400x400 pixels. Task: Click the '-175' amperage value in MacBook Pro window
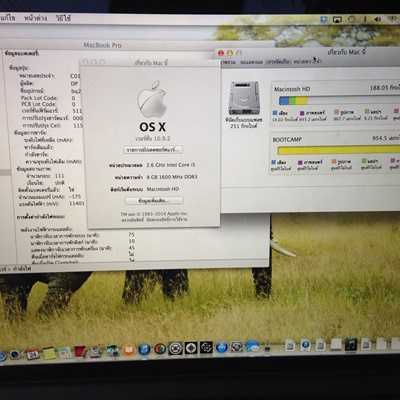pyautogui.click(x=75, y=197)
